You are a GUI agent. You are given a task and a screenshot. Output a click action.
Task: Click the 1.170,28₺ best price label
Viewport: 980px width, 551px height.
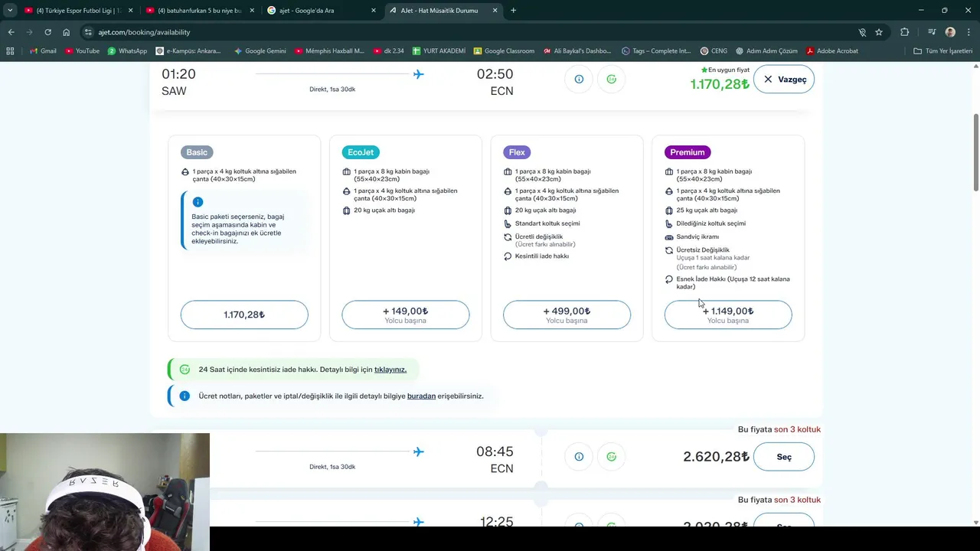[720, 84]
